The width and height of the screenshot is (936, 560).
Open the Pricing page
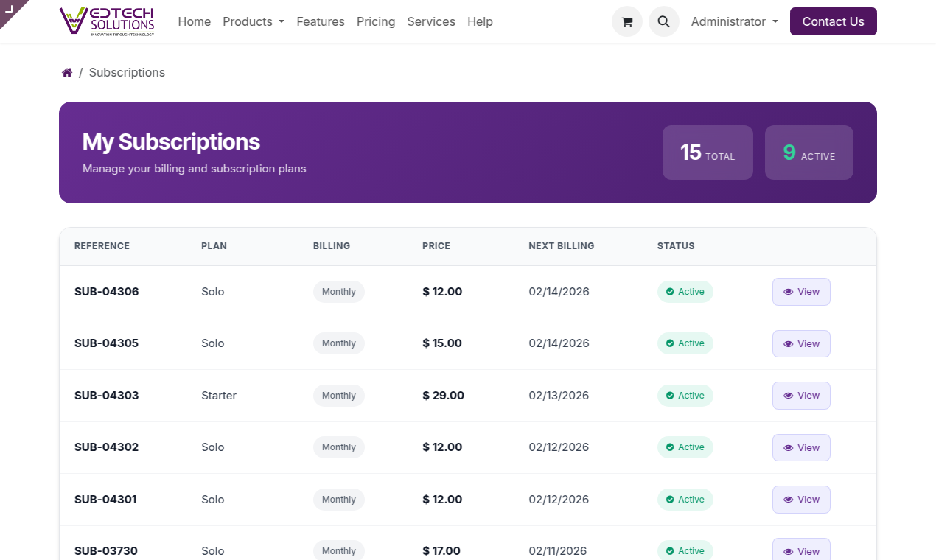376,21
